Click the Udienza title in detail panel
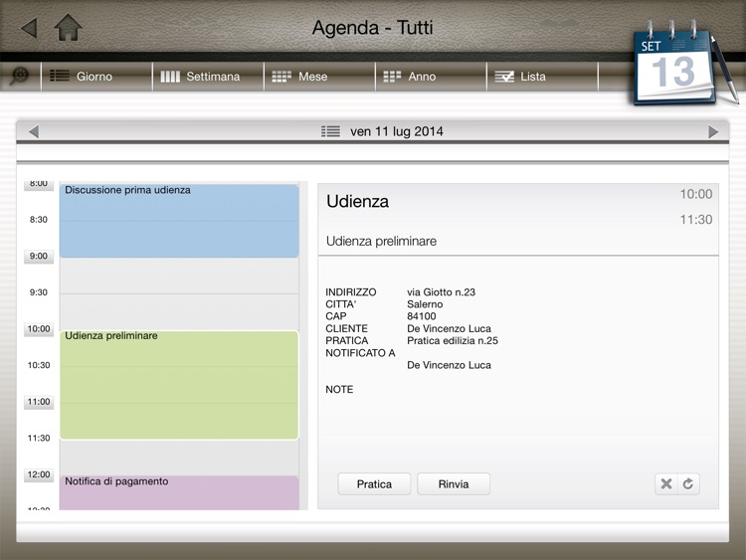 (x=358, y=202)
